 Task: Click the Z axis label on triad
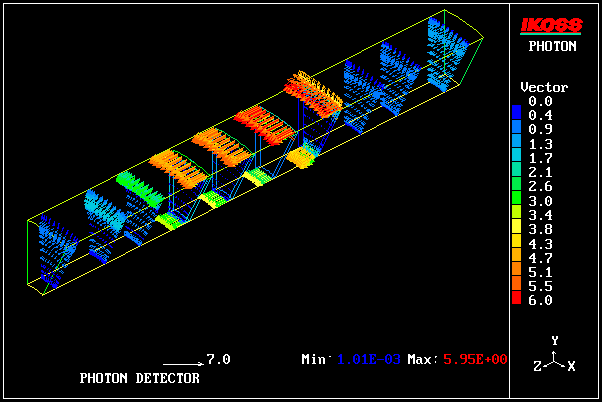pos(537,367)
